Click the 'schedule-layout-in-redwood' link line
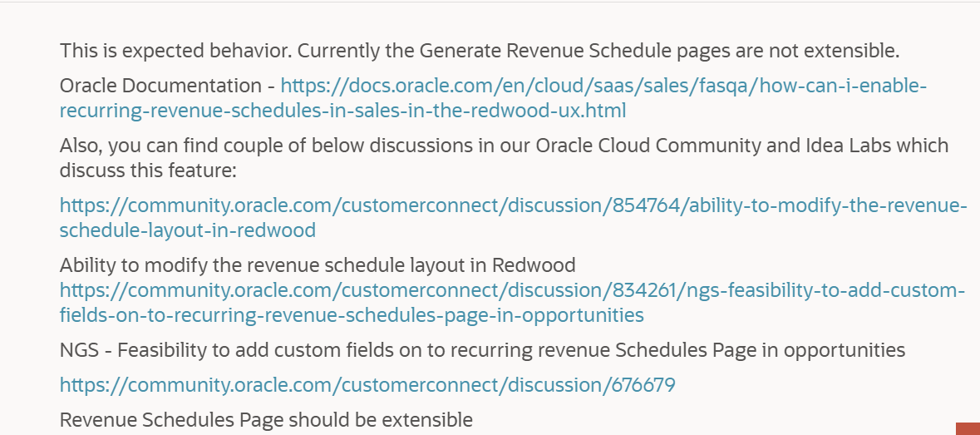The width and height of the screenshot is (980, 435). [187, 230]
